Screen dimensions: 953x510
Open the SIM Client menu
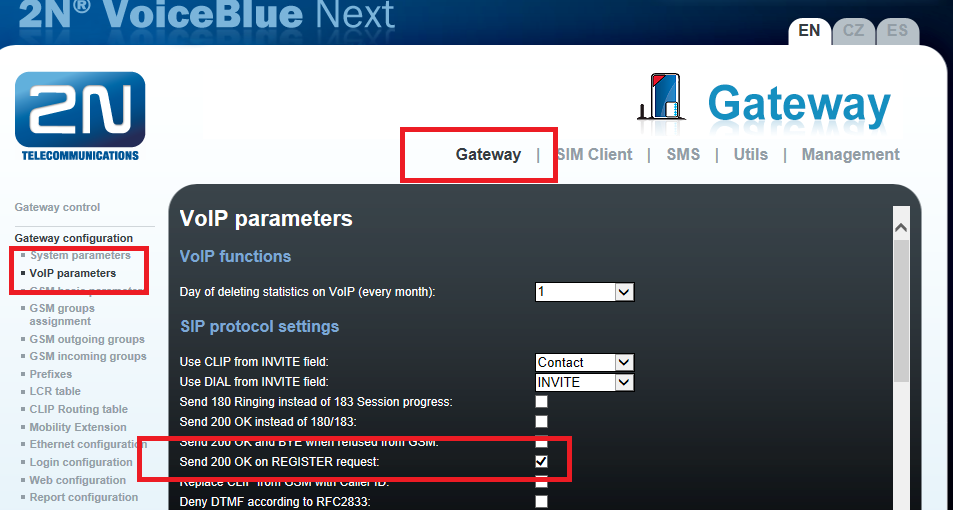point(594,154)
